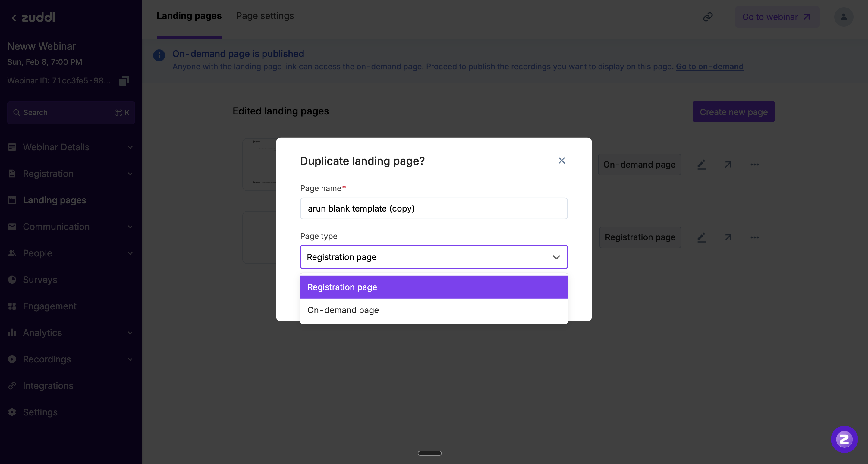The height and width of the screenshot is (464, 868).
Task: Collapse the Page type dropdown chevron
Action: pyautogui.click(x=556, y=257)
